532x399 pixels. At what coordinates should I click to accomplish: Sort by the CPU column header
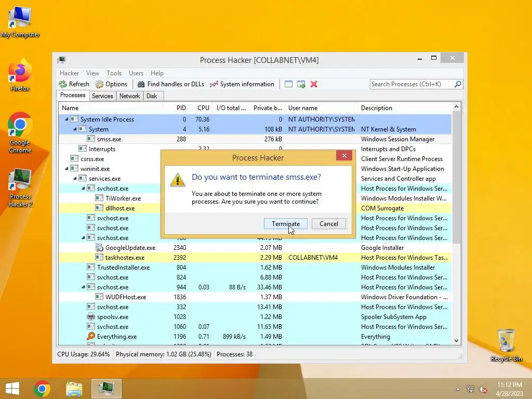click(x=201, y=108)
